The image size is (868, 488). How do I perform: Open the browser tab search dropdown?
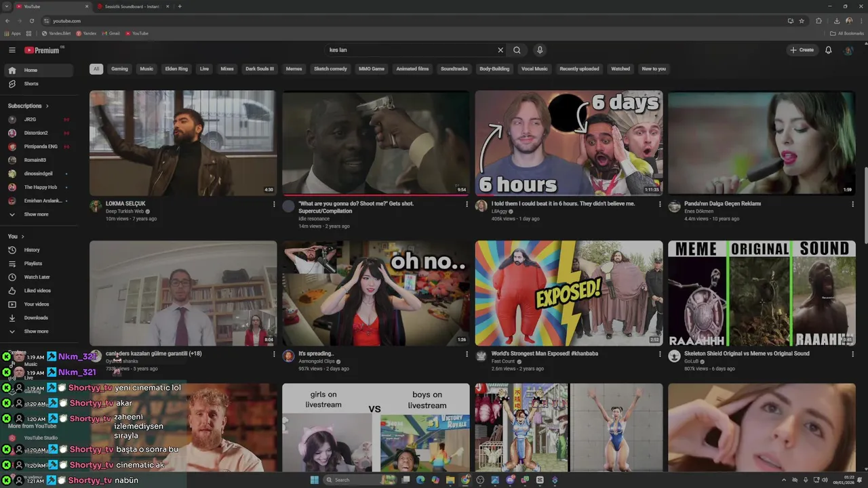7,6
